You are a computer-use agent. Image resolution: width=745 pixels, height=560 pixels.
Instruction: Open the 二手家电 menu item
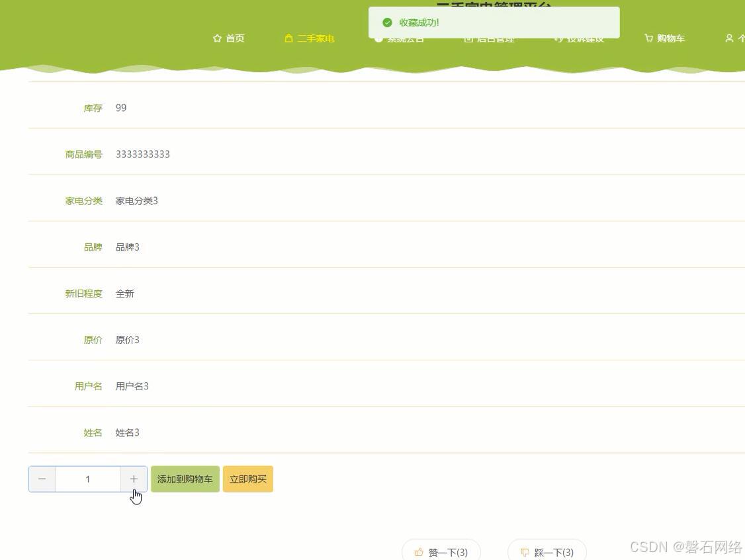point(309,38)
